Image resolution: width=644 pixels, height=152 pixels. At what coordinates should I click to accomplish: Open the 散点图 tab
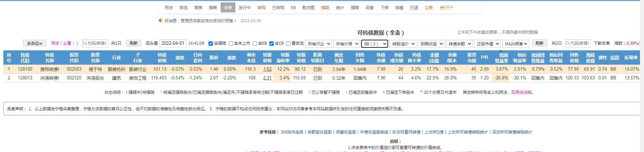pyautogui.click(x=308, y=8)
